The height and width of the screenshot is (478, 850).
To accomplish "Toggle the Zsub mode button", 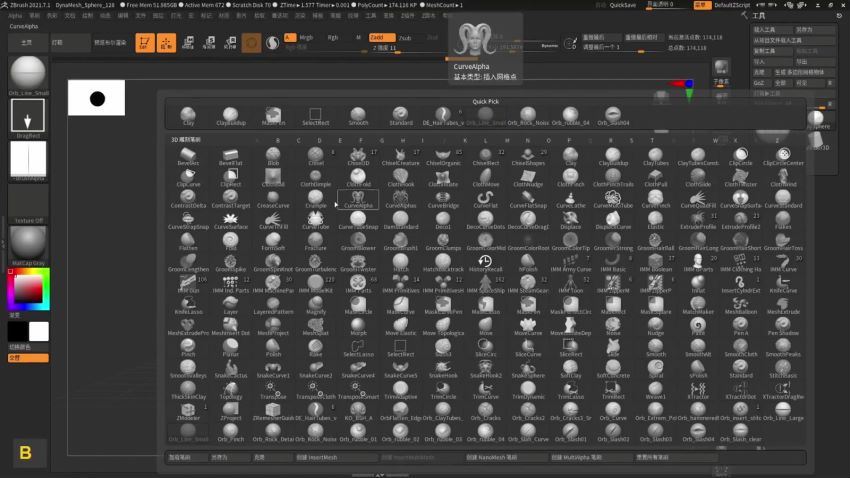I will pyautogui.click(x=405, y=38).
